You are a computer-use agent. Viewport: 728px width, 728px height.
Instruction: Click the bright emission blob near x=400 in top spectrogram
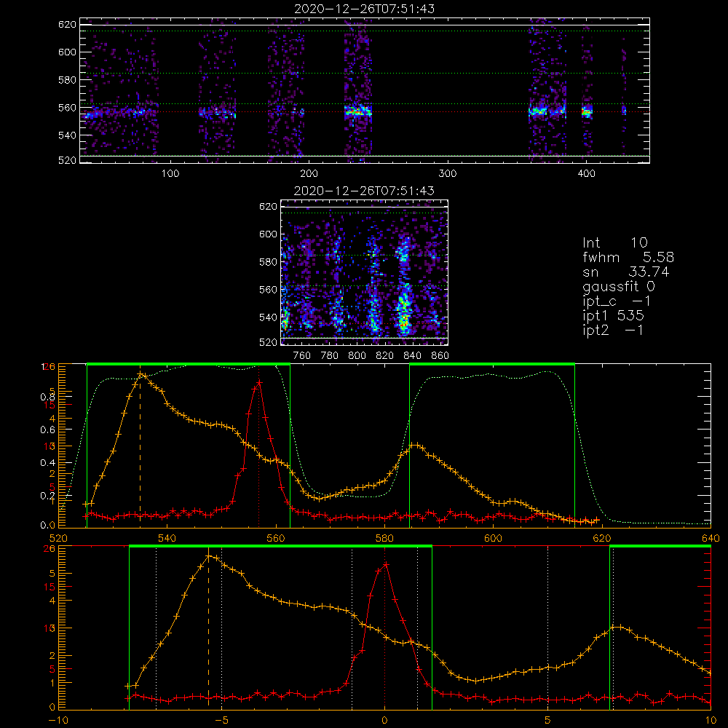point(587,112)
